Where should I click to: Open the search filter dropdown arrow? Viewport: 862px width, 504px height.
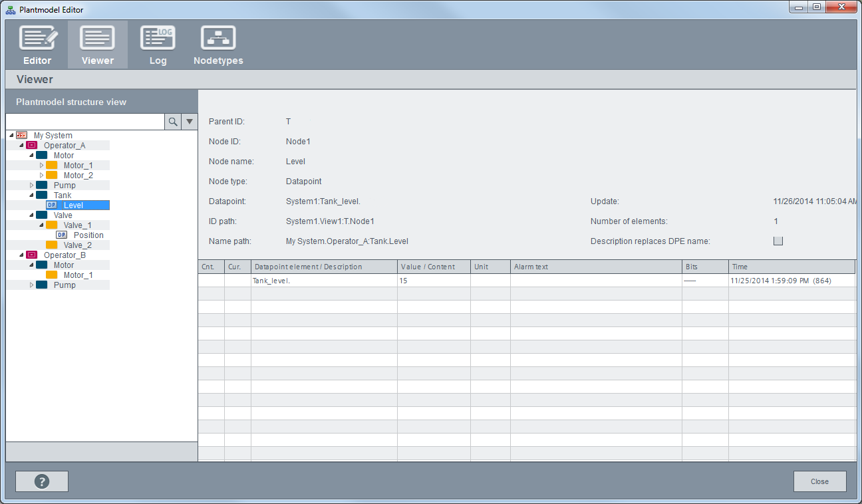coord(190,122)
